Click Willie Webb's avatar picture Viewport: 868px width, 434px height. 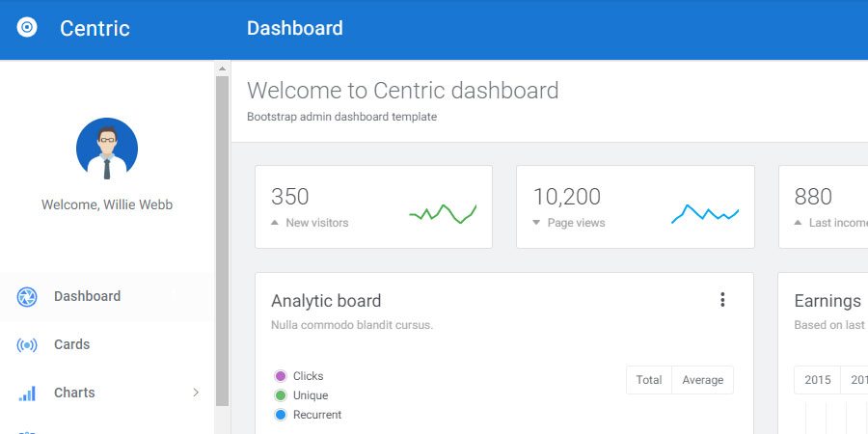pyautogui.click(x=107, y=149)
